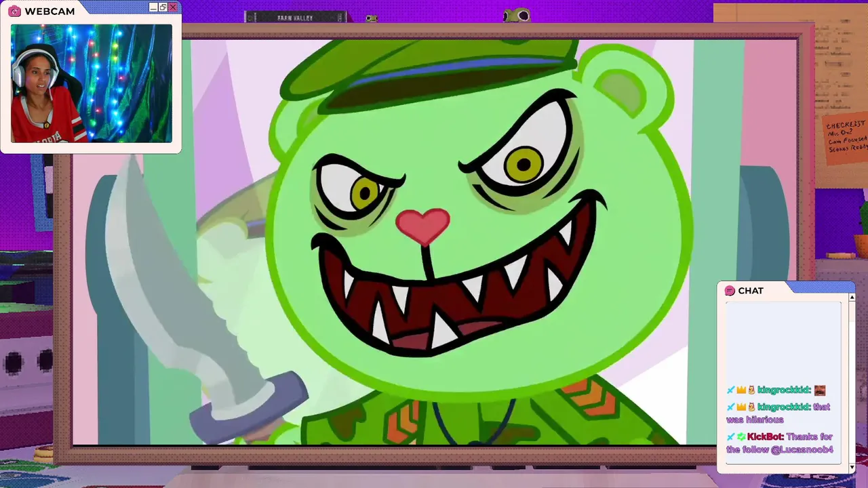Click the 'Thanks for the follow' message

tap(780, 443)
